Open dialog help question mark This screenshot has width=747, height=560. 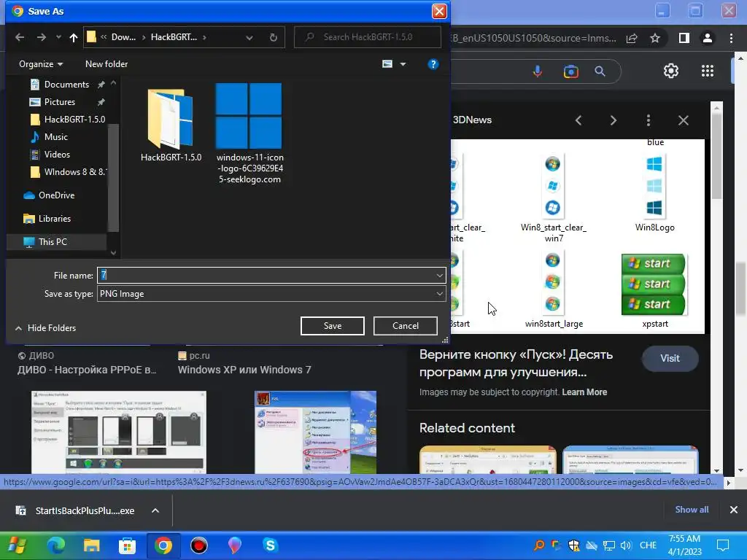click(433, 64)
